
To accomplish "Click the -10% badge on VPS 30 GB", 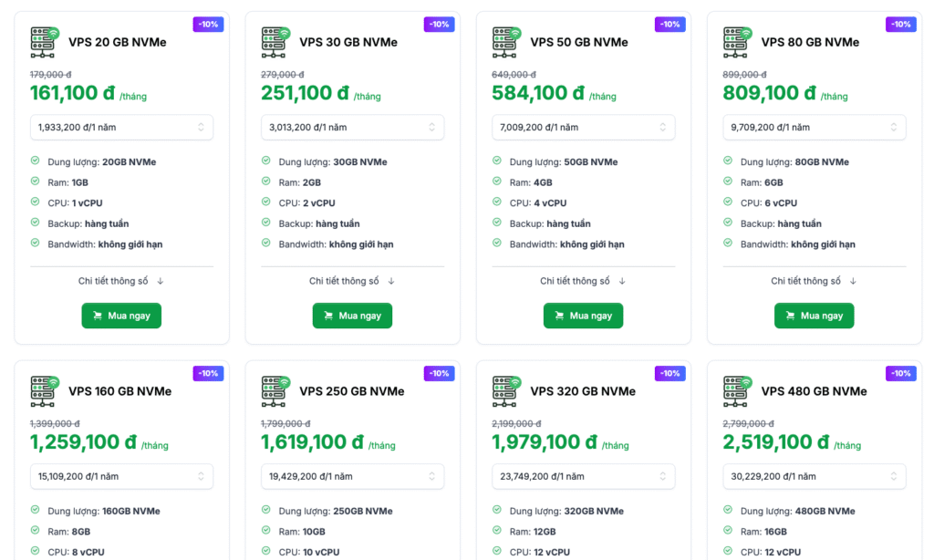I will [439, 25].
